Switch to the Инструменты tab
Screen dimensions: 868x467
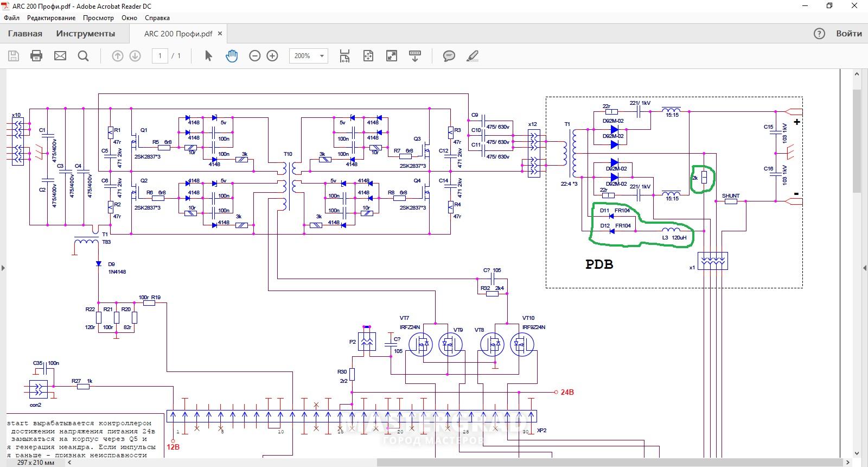86,34
